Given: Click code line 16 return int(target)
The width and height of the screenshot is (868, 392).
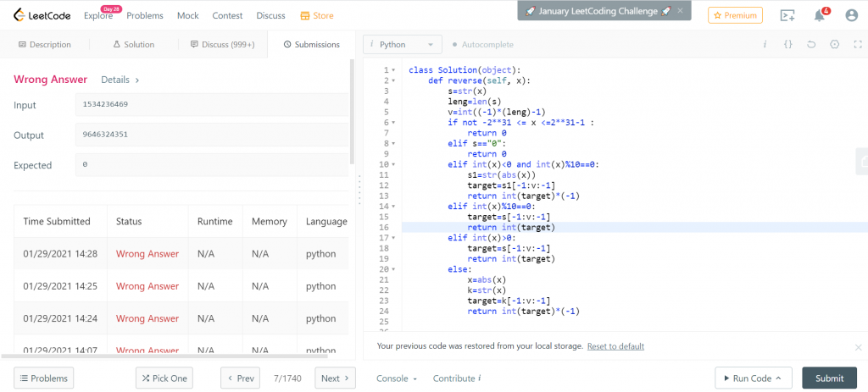Looking at the screenshot, I should [x=511, y=227].
